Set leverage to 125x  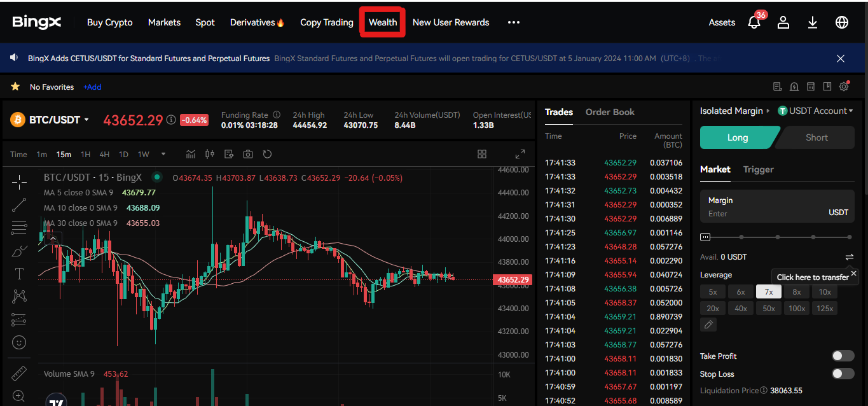pyautogui.click(x=825, y=309)
